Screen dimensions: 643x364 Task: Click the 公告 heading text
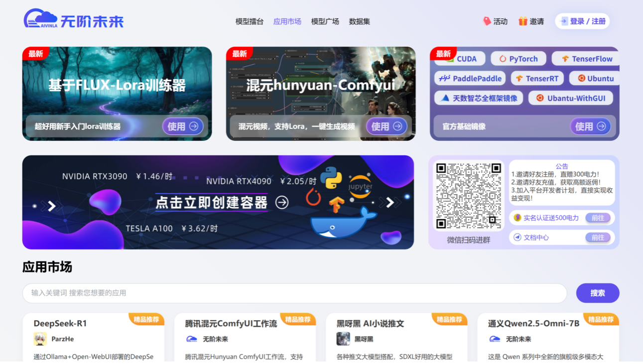[x=562, y=166]
